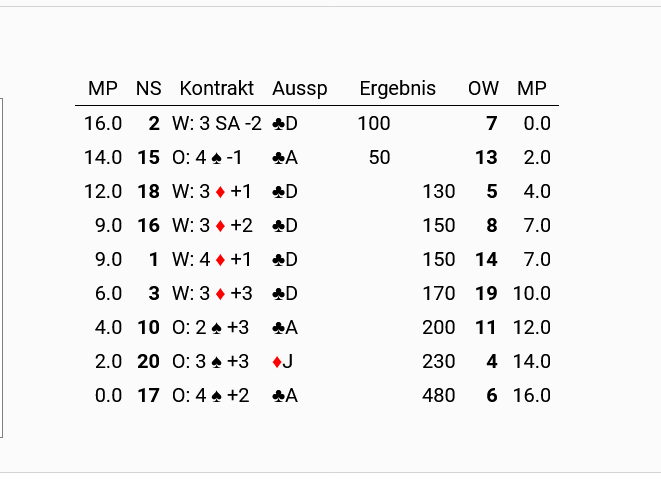Click the OW column header
Image resolution: width=661 pixels, height=487 pixels.
tap(484, 89)
